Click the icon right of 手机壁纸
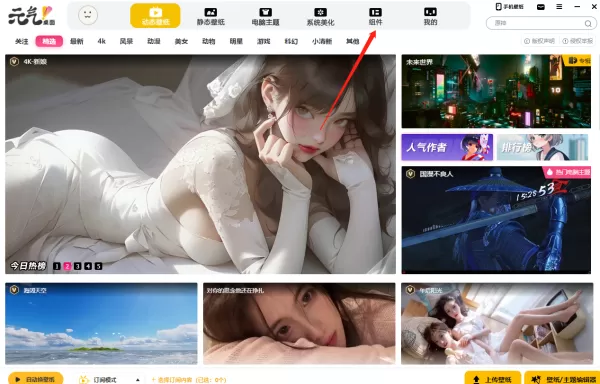 pos(541,7)
